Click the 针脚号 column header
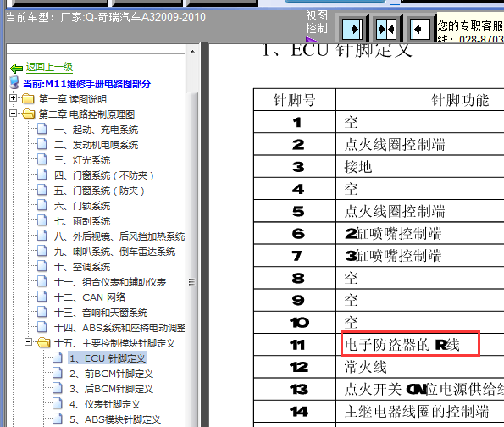This screenshot has width=504, height=427. pyautogui.click(x=295, y=100)
